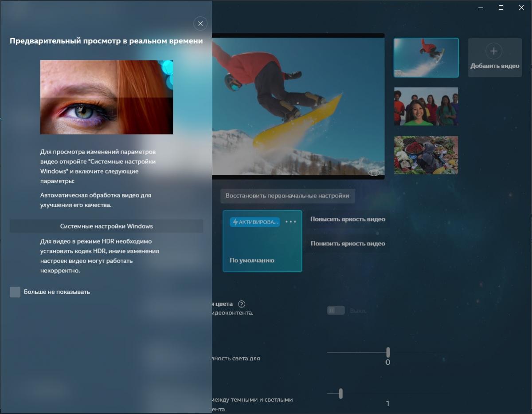The height and width of the screenshot is (414, 532).
Task: Open Системные настройки Windows button
Action: pos(106,226)
